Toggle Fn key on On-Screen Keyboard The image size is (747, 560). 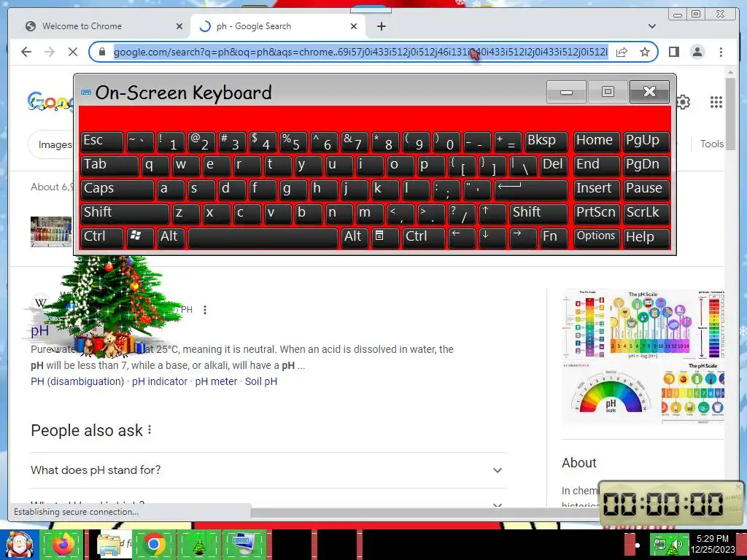(553, 237)
